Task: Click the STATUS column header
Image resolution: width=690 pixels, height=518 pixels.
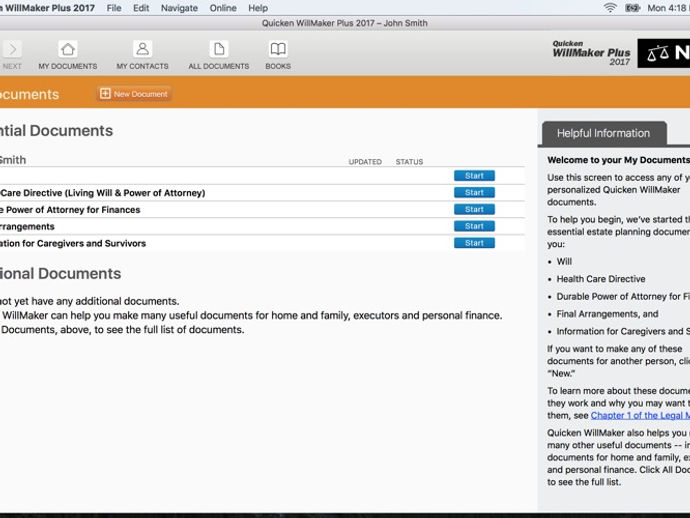Action: 409,162
